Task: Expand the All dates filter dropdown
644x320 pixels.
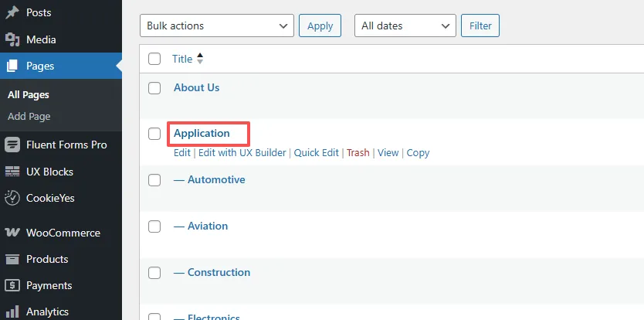Action: (x=405, y=26)
